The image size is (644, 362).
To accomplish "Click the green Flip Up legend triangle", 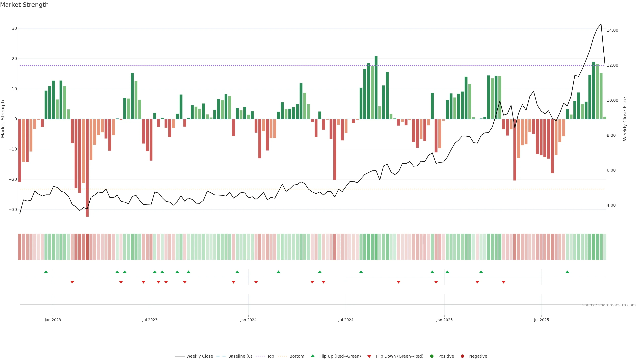I will [312, 356].
